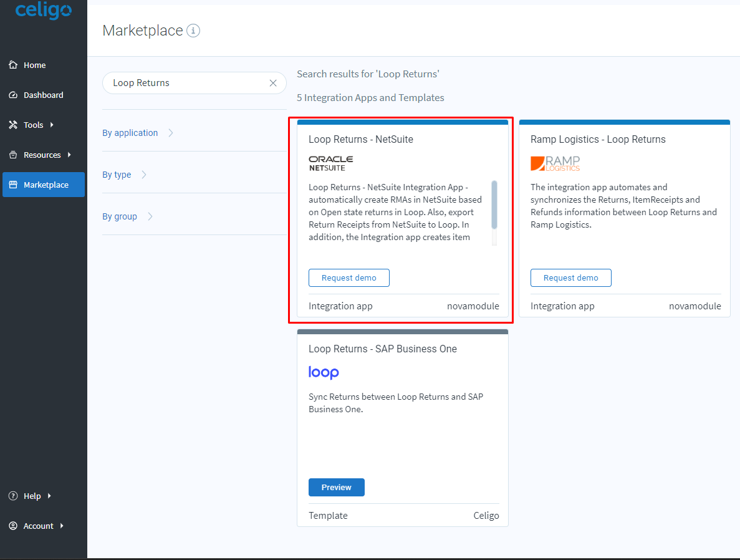740x560 pixels.
Task: Click the Home icon in sidebar
Action: point(13,65)
